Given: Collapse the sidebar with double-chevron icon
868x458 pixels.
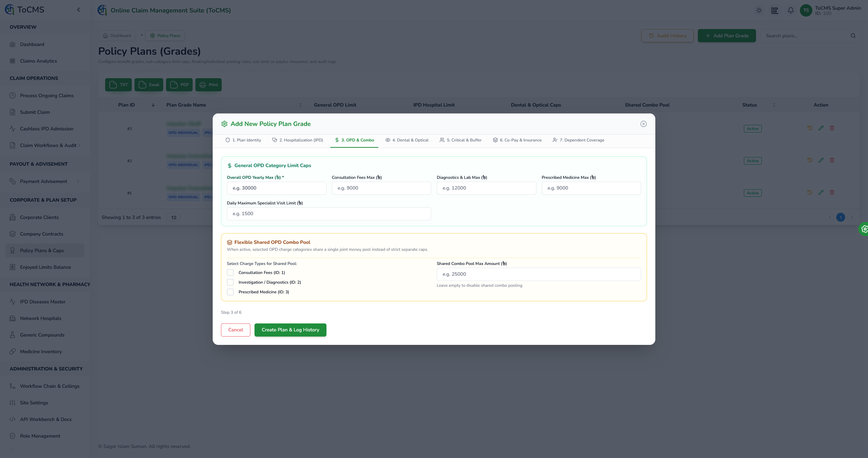Looking at the screenshot, I should [x=79, y=10].
